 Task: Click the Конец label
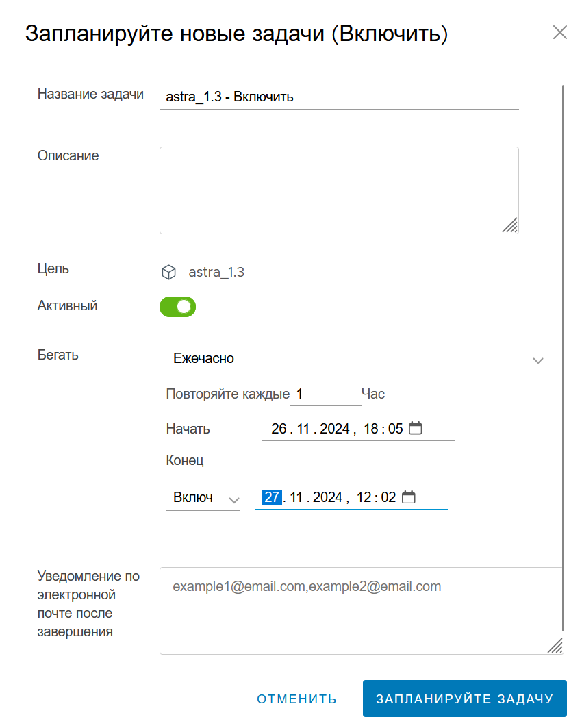click(185, 461)
